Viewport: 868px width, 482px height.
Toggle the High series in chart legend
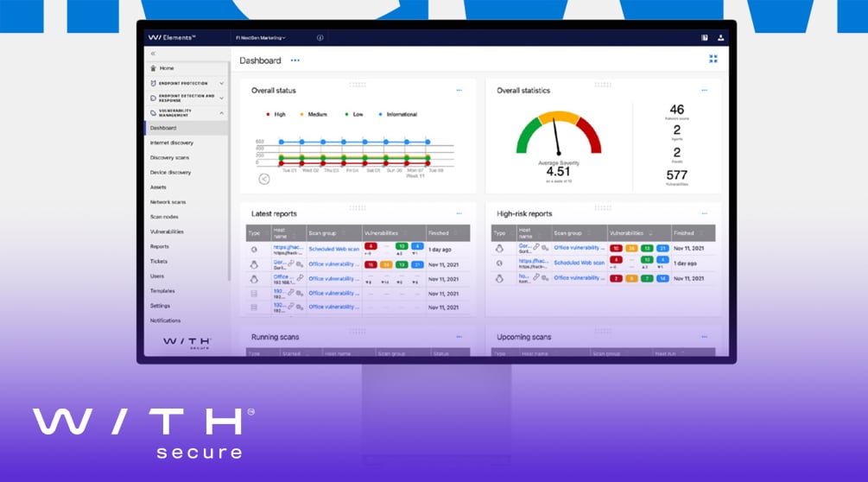tap(276, 114)
